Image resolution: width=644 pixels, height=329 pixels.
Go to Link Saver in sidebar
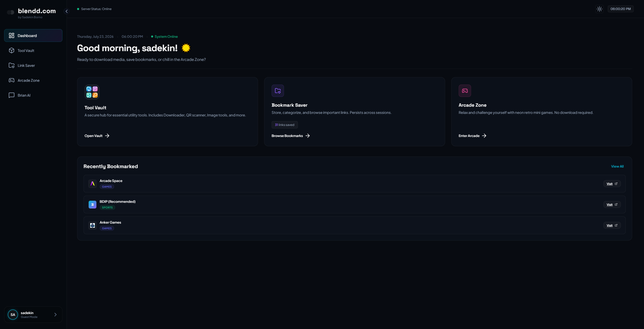33,65
